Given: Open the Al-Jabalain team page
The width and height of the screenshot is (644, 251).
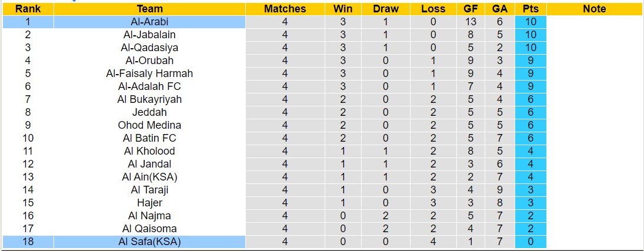Looking at the screenshot, I should pyautogui.click(x=149, y=35).
